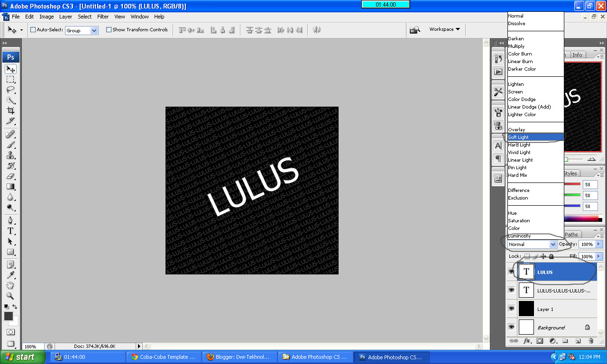
Task: Hide Layer 1 visibility eye
Action: [x=511, y=309]
